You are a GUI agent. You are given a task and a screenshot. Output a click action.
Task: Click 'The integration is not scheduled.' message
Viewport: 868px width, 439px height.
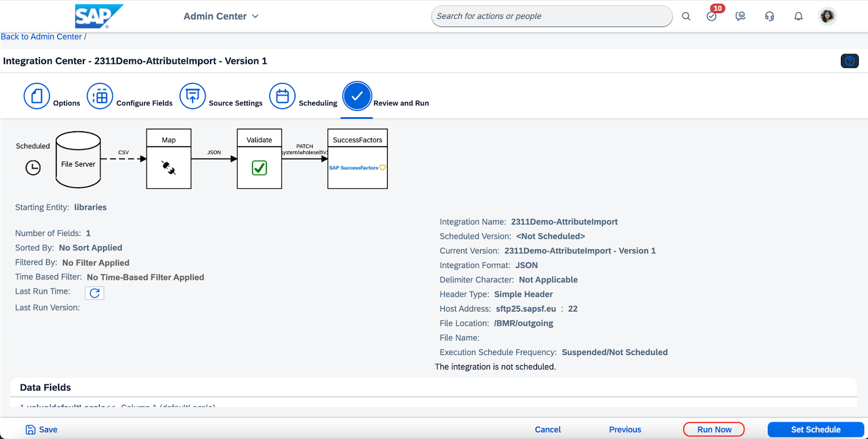coord(495,367)
